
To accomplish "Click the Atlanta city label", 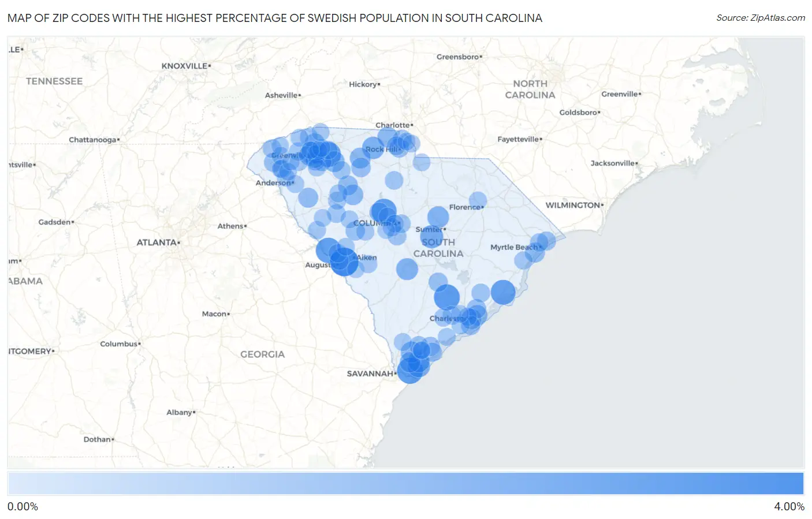I will (157, 242).
